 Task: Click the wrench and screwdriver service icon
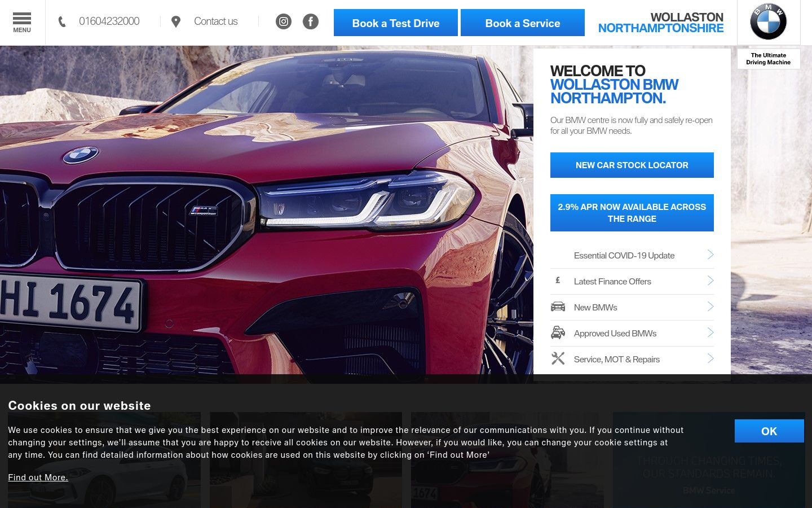[558, 358]
